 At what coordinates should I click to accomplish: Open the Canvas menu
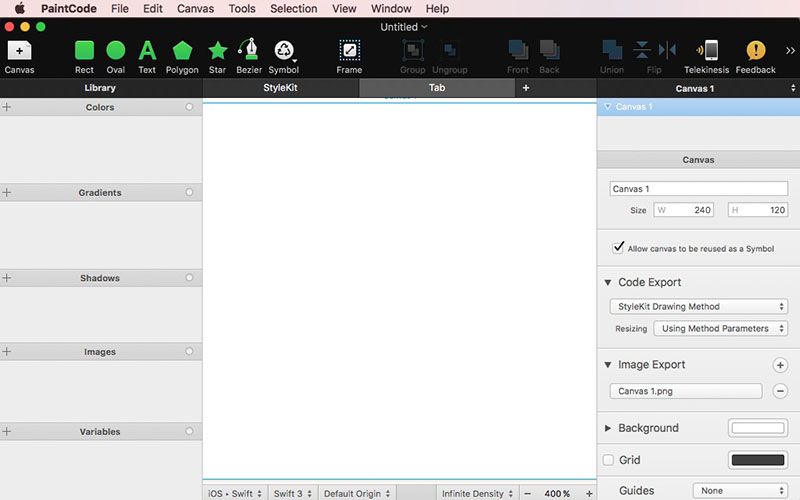[195, 9]
